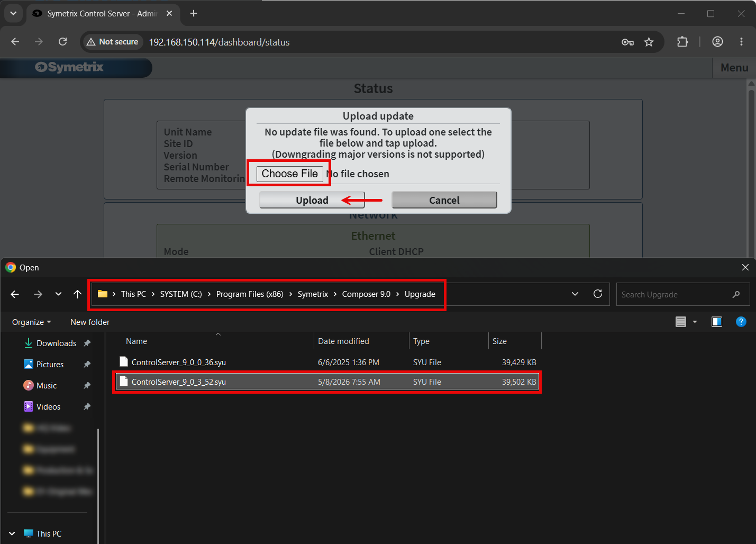This screenshot has height=544, width=756.
Task: Toggle the preview pane
Action: (717, 322)
